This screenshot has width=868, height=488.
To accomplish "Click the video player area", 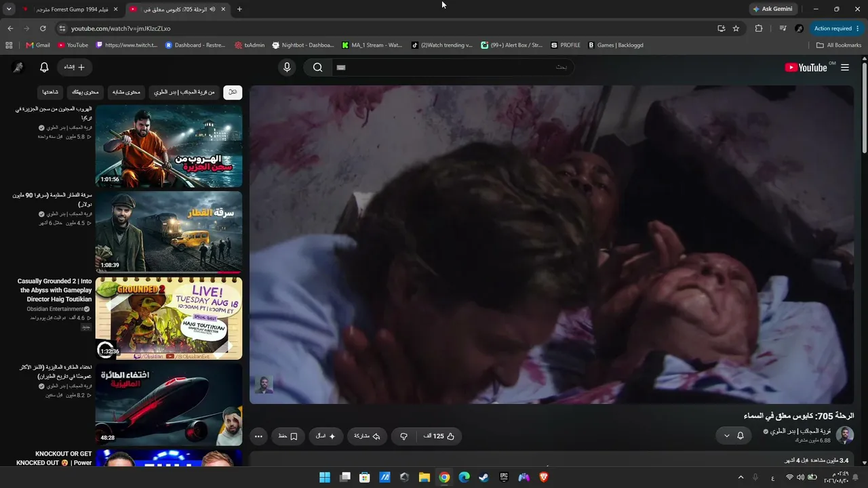I will pyautogui.click(x=551, y=244).
